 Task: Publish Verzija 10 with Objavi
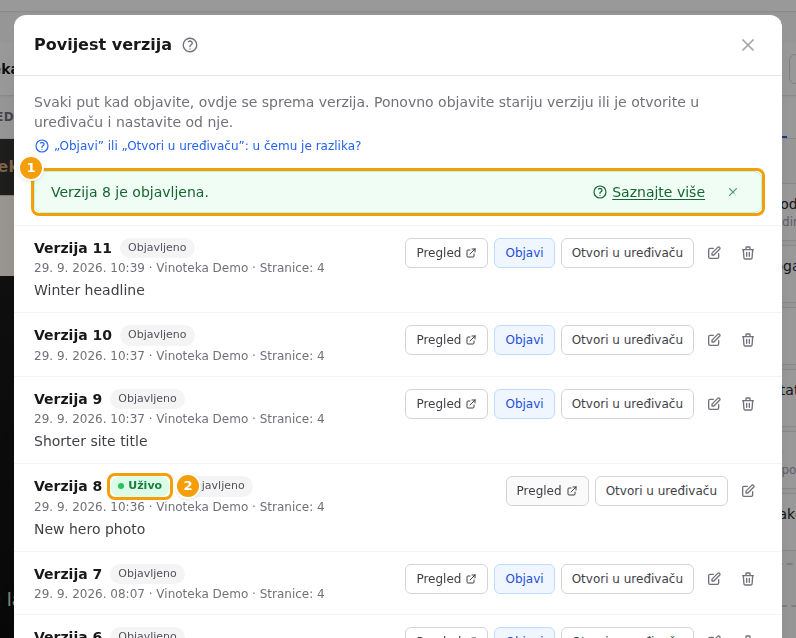pos(524,340)
